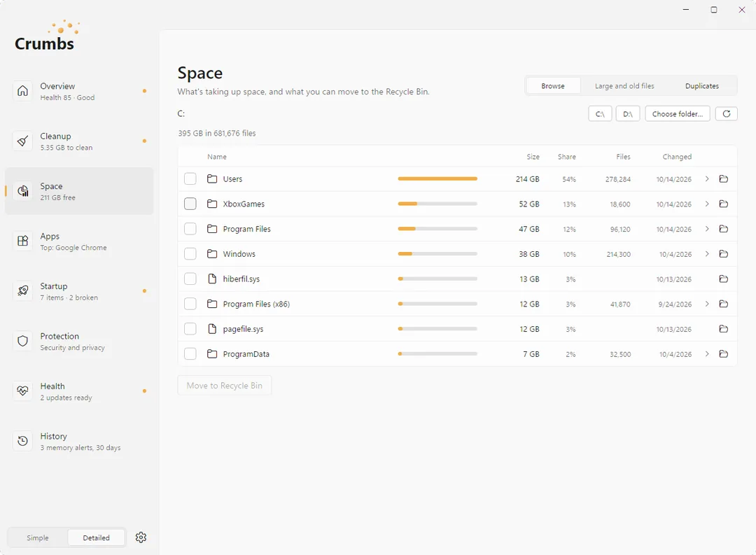Image resolution: width=756 pixels, height=555 pixels.
Task: Open Windows folder location icon
Action: [723, 254]
